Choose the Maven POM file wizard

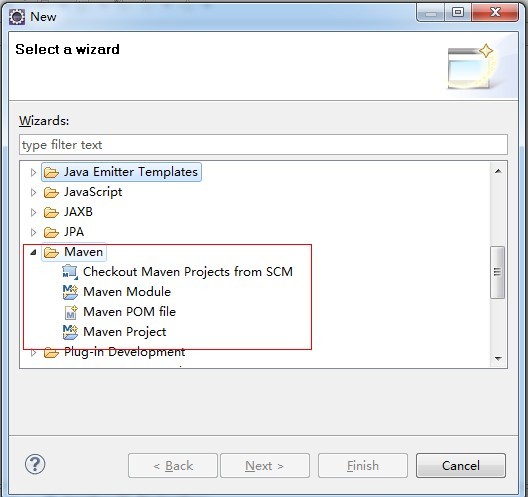(x=129, y=312)
